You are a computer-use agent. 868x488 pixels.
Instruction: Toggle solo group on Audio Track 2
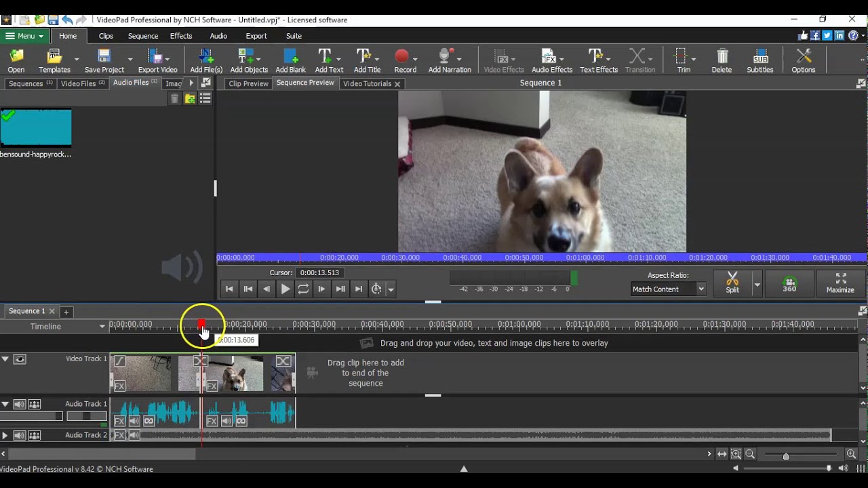click(x=35, y=436)
